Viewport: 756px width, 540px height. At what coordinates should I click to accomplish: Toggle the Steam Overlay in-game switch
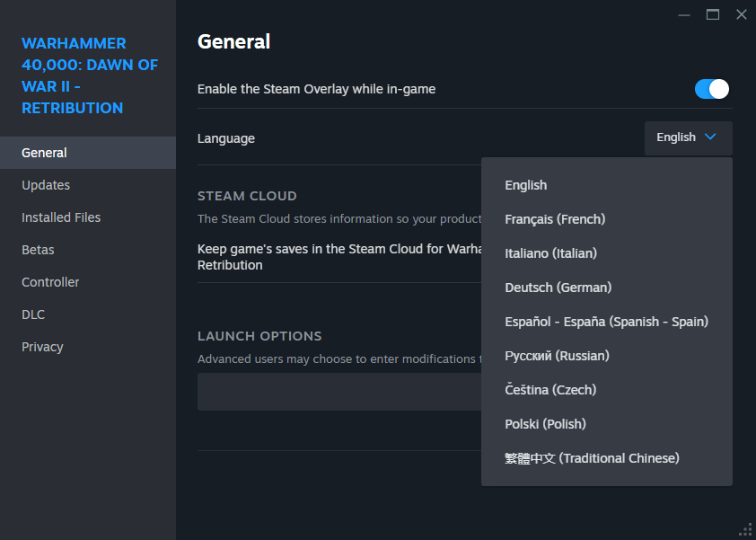click(711, 89)
